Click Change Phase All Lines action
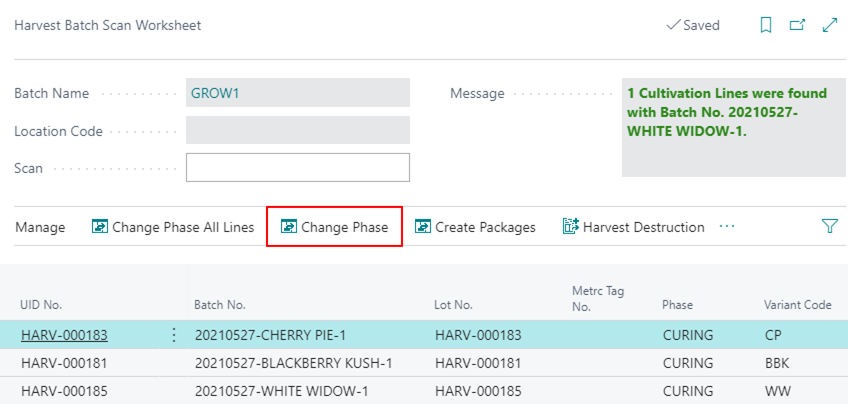 tap(173, 227)
